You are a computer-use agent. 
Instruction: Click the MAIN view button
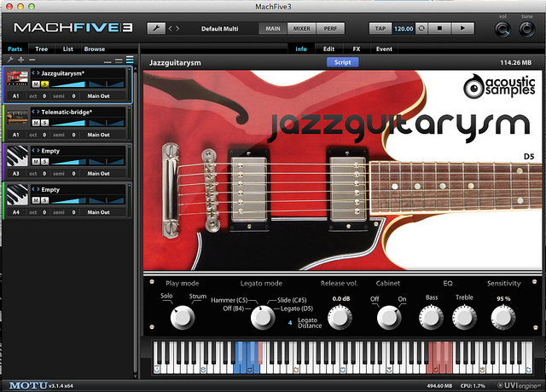pyautogui.click(x=273, y=28)
